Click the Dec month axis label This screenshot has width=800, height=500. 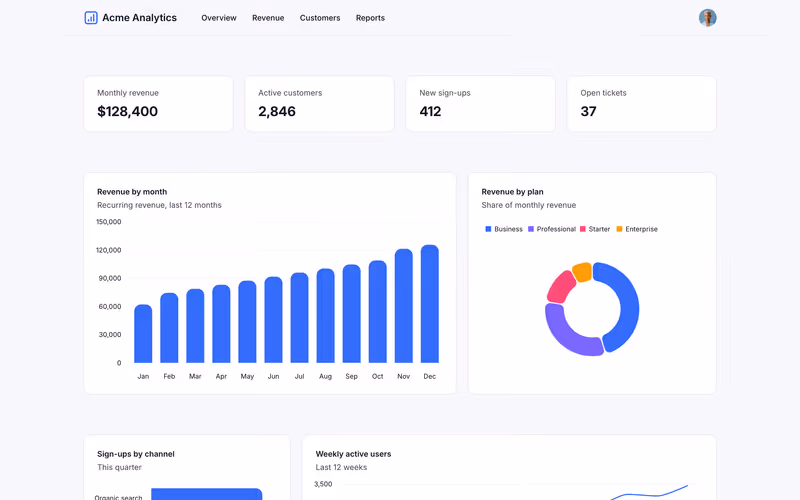pyautogui.click(x=430, y=377)
